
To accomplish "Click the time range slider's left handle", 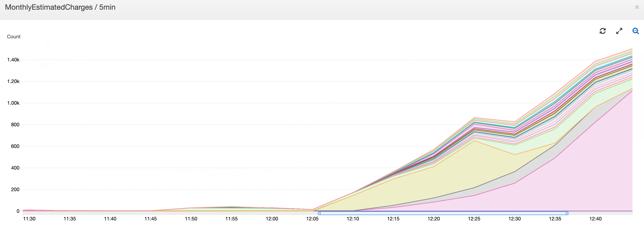I will (x=319, y=213).
